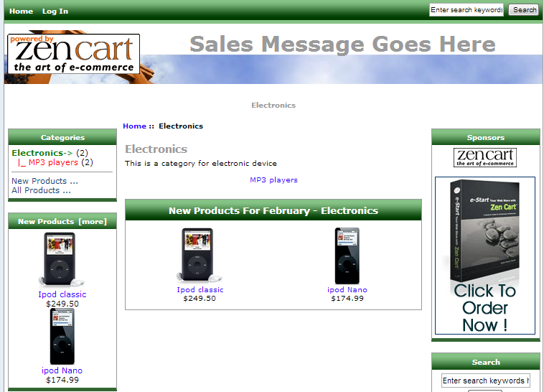Click Home in the breadcrumb trail
544x392 pixels.
[134, 126]
